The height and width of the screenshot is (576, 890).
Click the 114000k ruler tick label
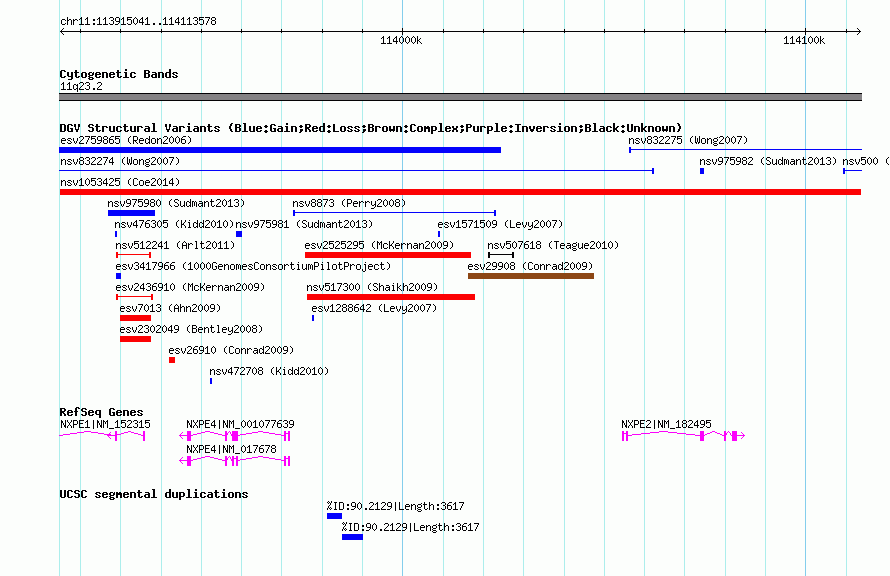click(401, 40)
